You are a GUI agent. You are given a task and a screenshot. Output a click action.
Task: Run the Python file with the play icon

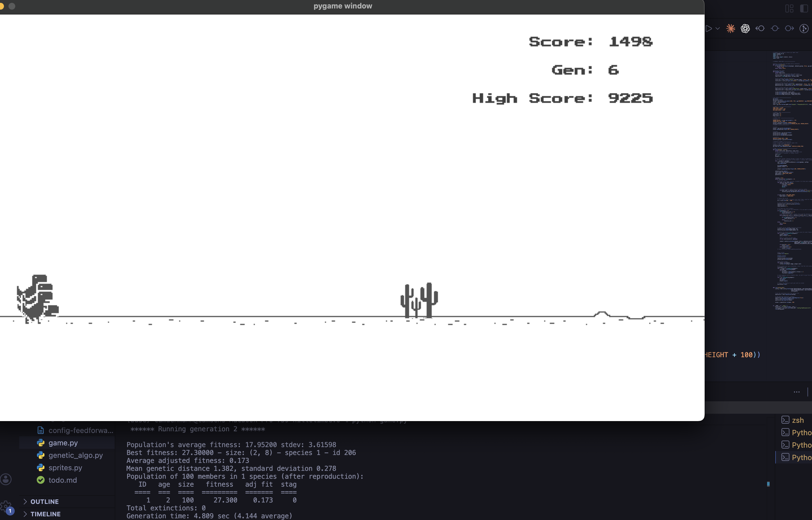(x=709, y=29)
